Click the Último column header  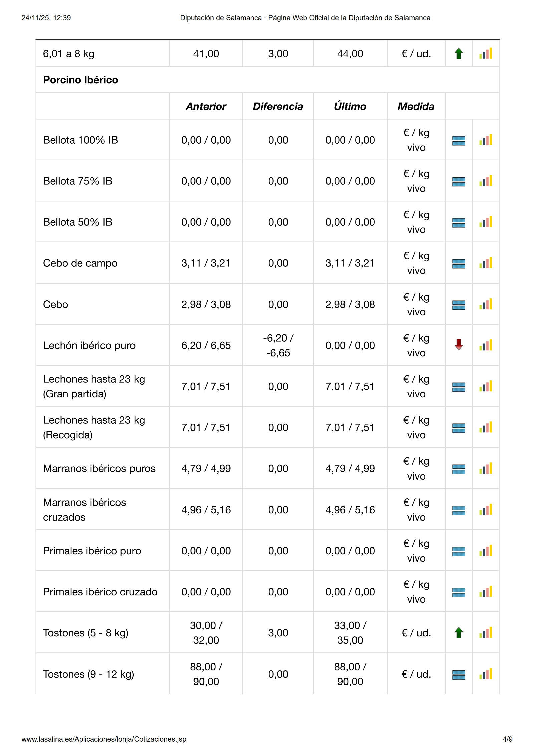pos(350,106)
